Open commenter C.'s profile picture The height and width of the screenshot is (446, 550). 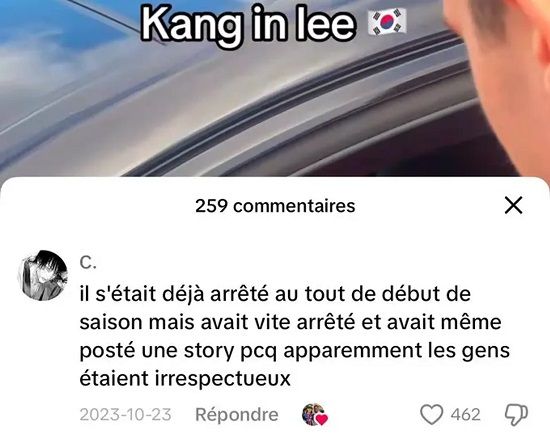(43, 275)
